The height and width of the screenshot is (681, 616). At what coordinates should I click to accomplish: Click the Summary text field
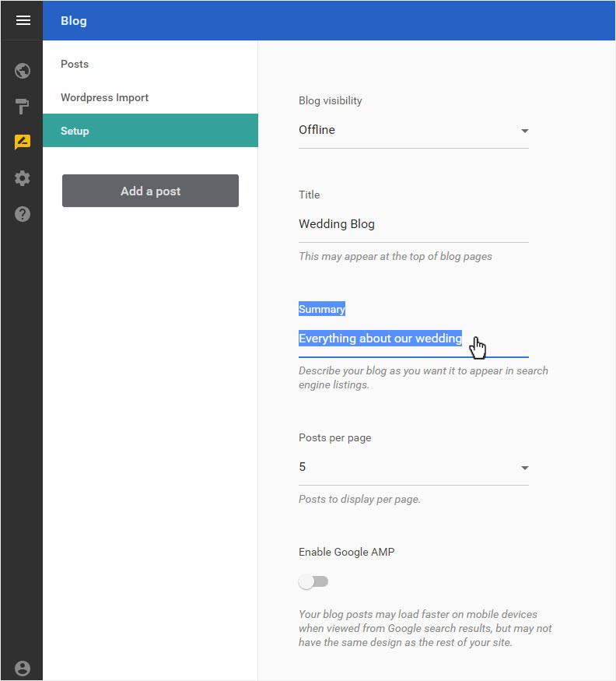413,339
